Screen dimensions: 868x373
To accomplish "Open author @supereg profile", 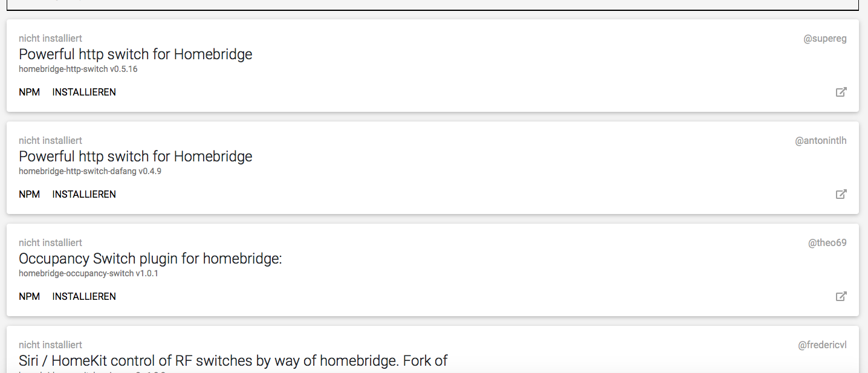I will point(824,39).
